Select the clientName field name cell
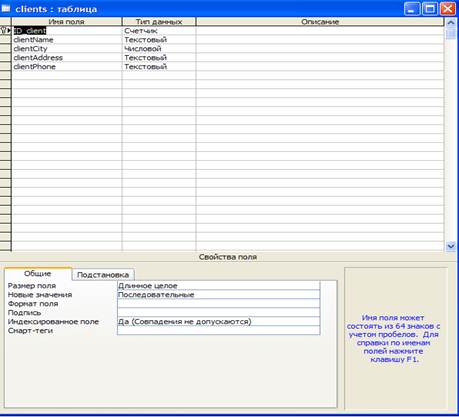459x417 pixels. [67, 40]
